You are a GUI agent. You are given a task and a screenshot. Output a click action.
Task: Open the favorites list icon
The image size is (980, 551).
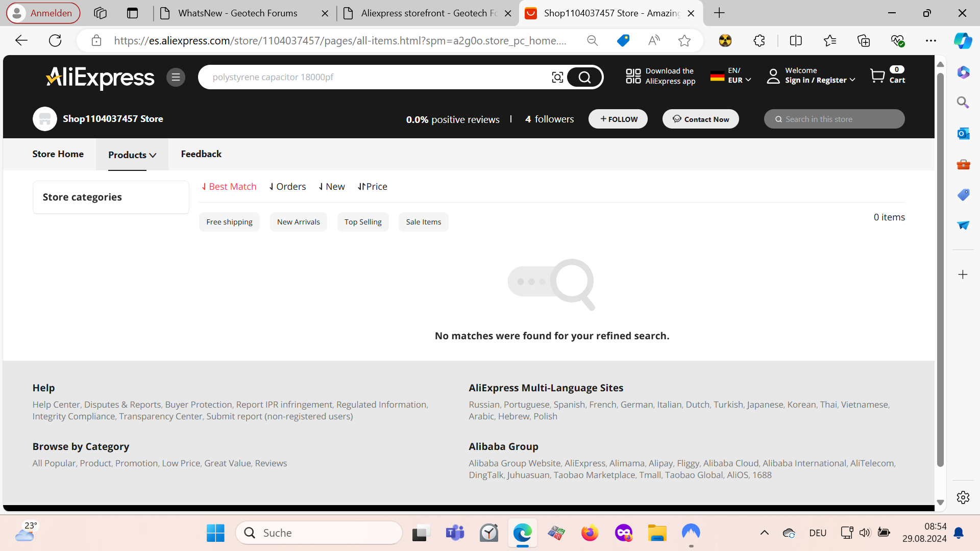pos(830,40)
